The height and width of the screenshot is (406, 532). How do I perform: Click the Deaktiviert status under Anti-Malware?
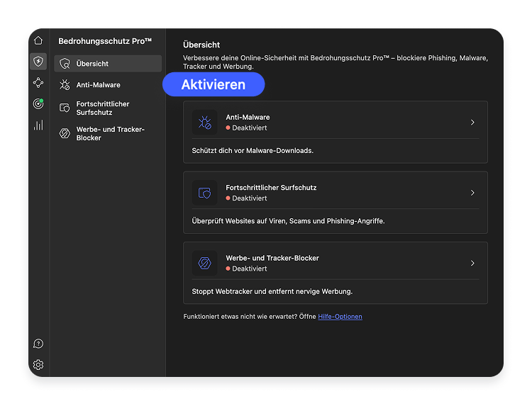[248, 128]
